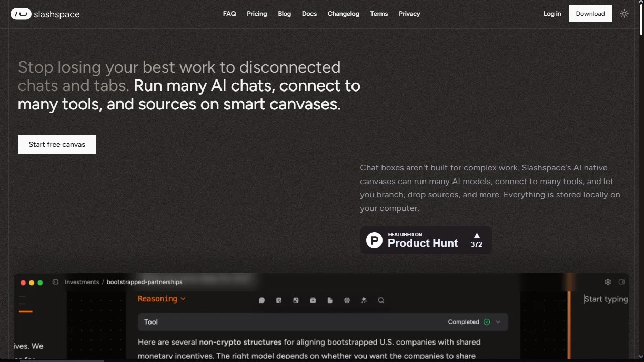Click the slashspace logo

pos(45,14)
